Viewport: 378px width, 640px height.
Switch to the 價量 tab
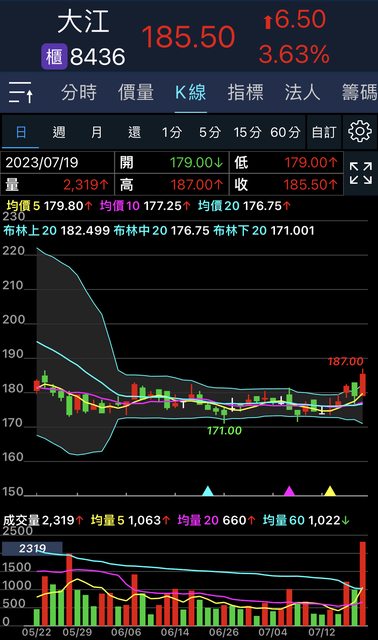click(136, 92)
